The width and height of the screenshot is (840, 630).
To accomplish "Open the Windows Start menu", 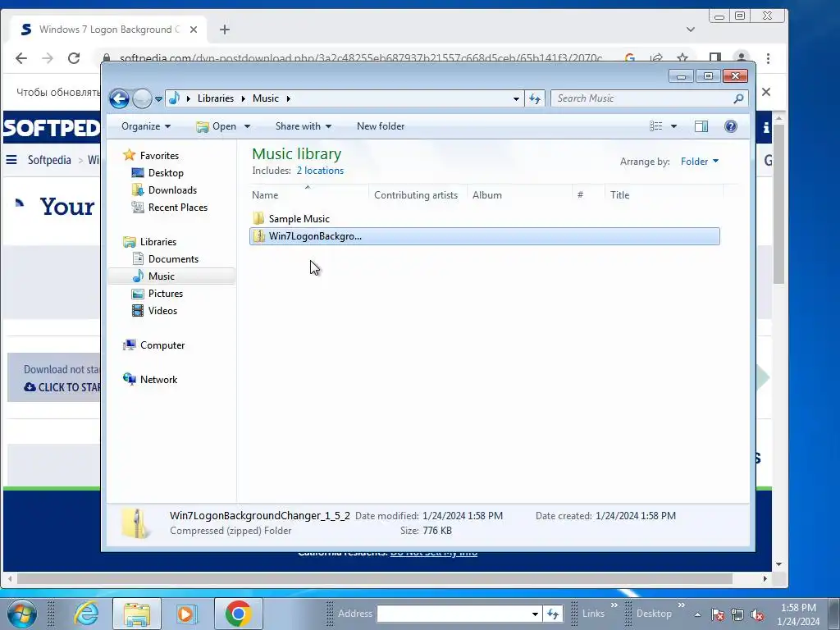I will pos(21,614).
